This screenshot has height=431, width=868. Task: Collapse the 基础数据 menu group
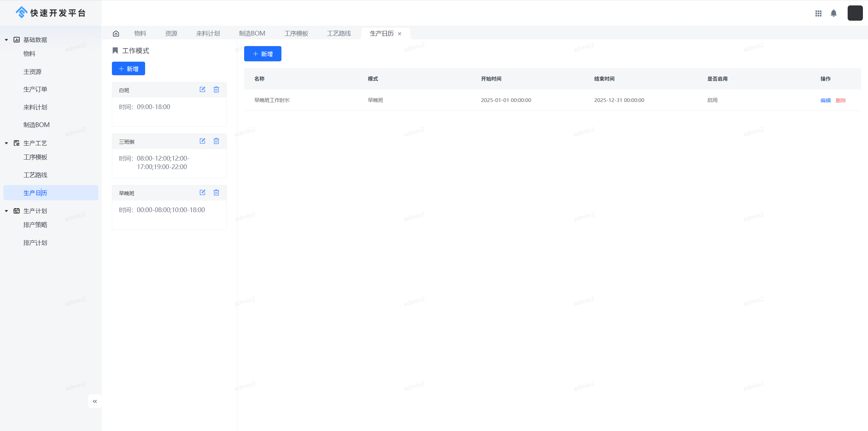[6, 40]
